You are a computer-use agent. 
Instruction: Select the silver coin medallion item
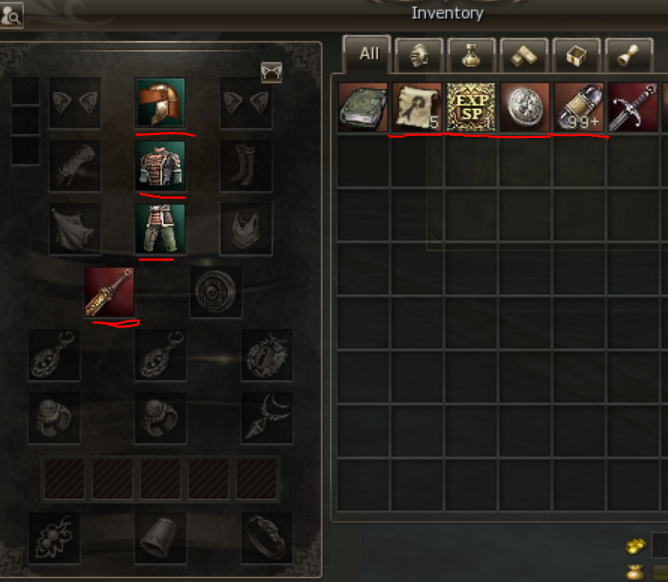[525, 107]
